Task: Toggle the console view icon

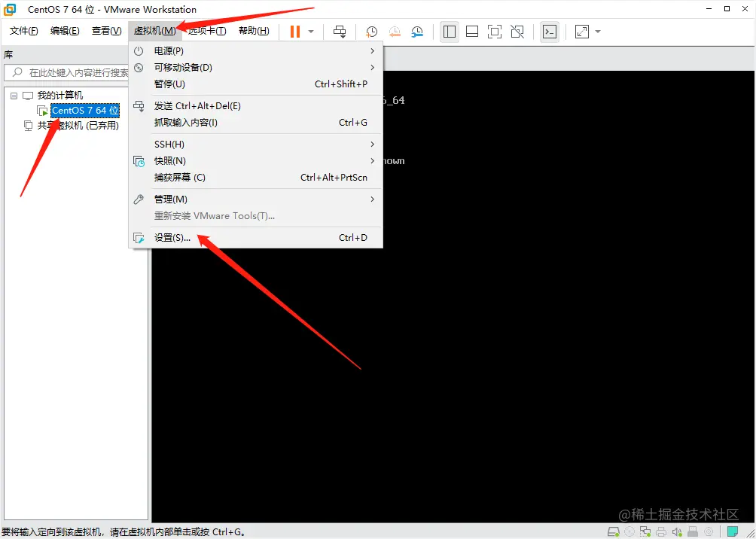Action: 550,32
